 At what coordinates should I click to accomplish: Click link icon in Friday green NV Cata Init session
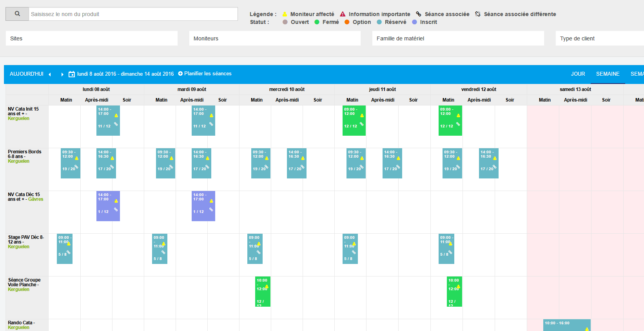(458, 124)
